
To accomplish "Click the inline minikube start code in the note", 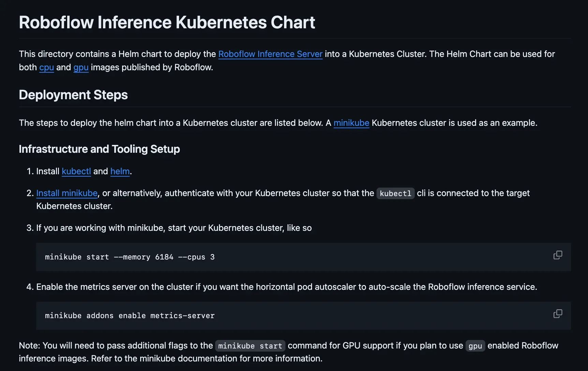I will click(x=250, y=346).
